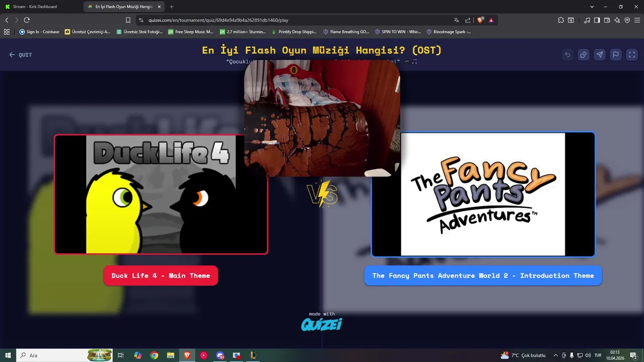
Task: Click the copy link icon in quiz header
Action: tap(584, 55)
